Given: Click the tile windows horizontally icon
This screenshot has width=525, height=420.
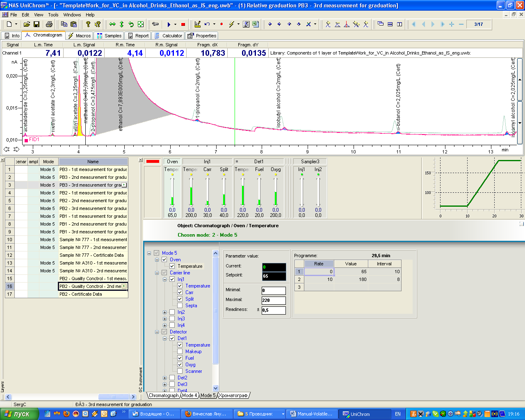Looking at the screenshot, I should (390, 24).
